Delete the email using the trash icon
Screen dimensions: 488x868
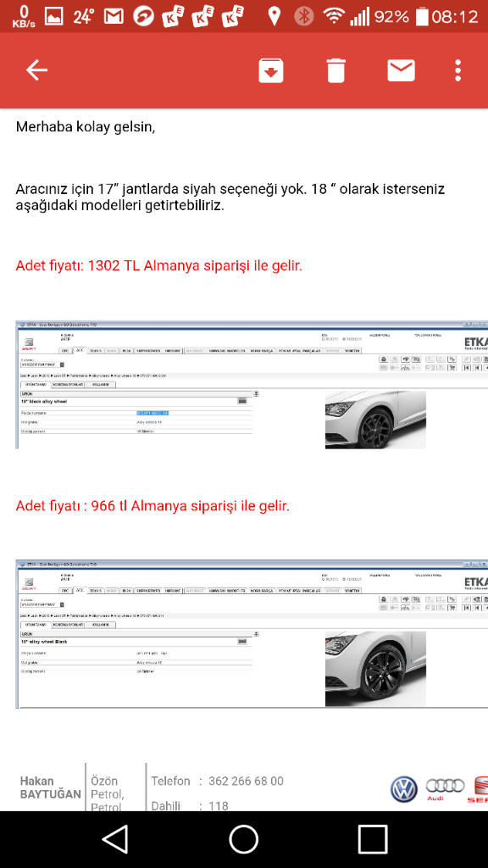tap(335, 71)
